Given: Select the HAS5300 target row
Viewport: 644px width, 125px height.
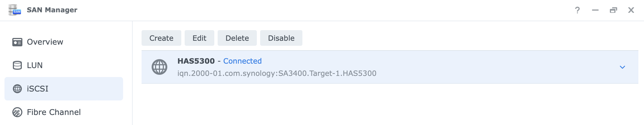Looking at the screenshot, I should point(390,67).
